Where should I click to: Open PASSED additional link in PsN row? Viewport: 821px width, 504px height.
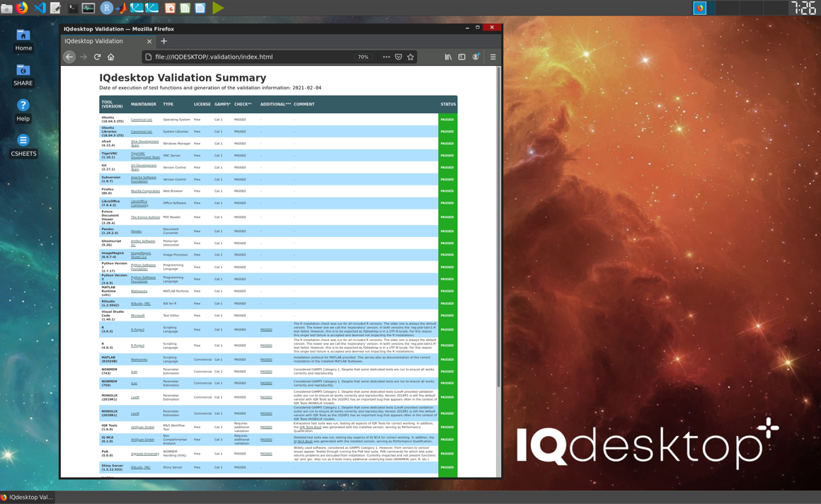tap(266, 454)
